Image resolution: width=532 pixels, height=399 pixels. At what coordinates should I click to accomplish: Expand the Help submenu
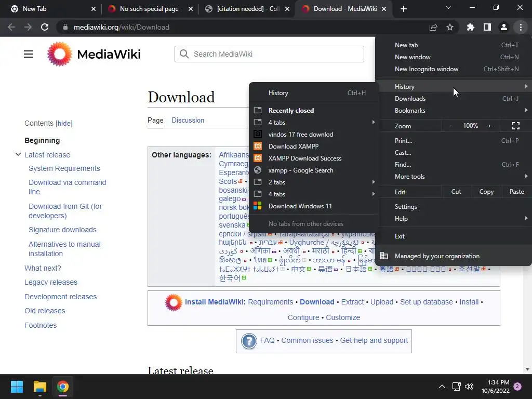click(x=454, y=219)
